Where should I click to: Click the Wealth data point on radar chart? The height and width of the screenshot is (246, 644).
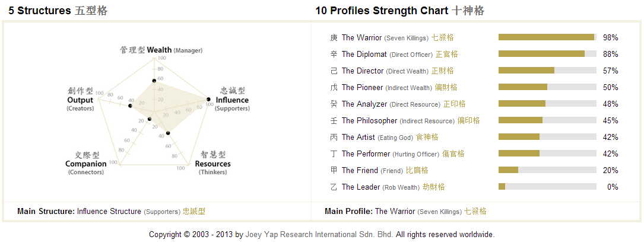154,81
